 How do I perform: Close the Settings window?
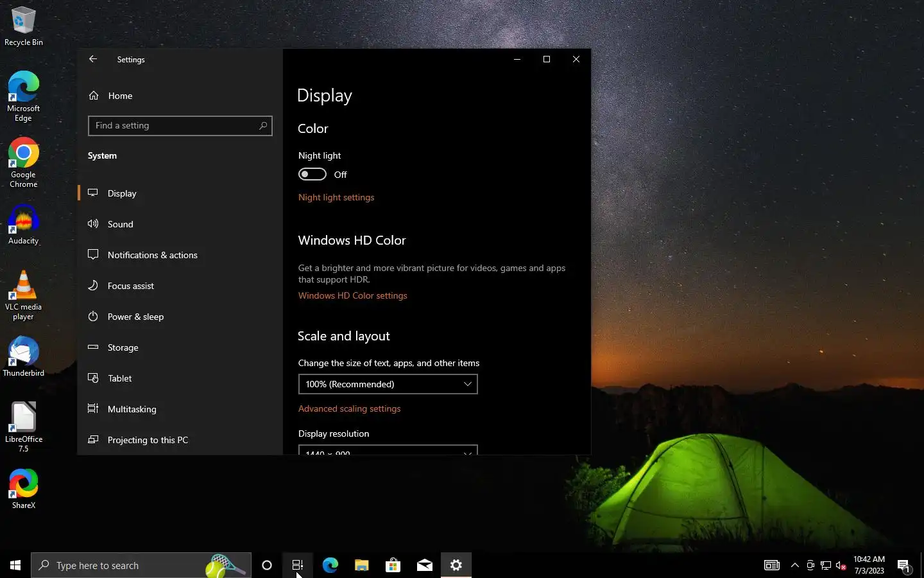click(x=576, y=59)
